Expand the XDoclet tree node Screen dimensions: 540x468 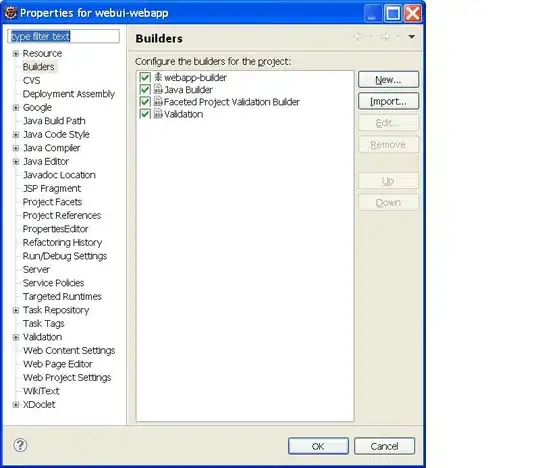coord(16,405)
